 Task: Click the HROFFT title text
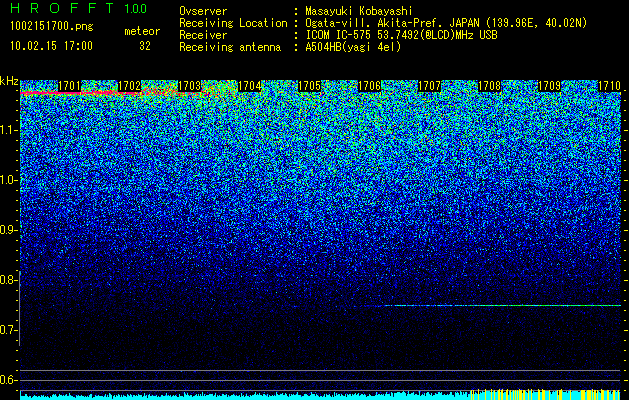[62, 8]
